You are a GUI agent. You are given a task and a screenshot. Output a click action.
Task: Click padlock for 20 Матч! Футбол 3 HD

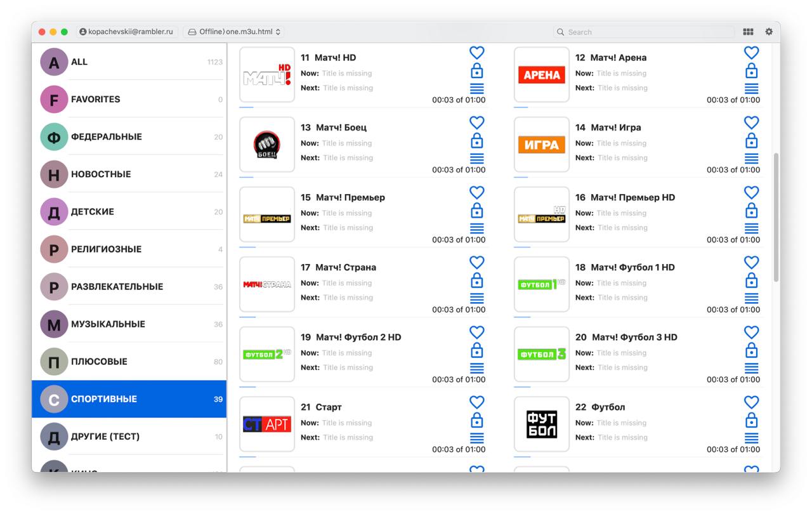[752, 350]
